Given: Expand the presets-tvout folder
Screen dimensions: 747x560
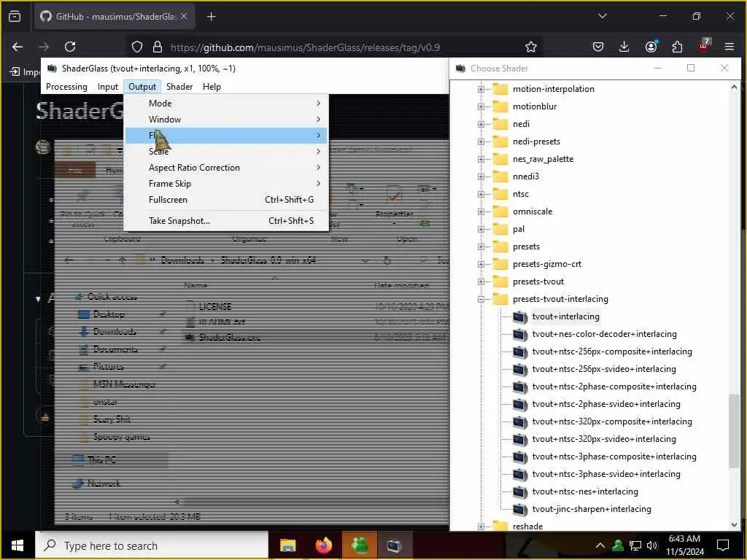Looking at the screenshot, I should [481, 282].
